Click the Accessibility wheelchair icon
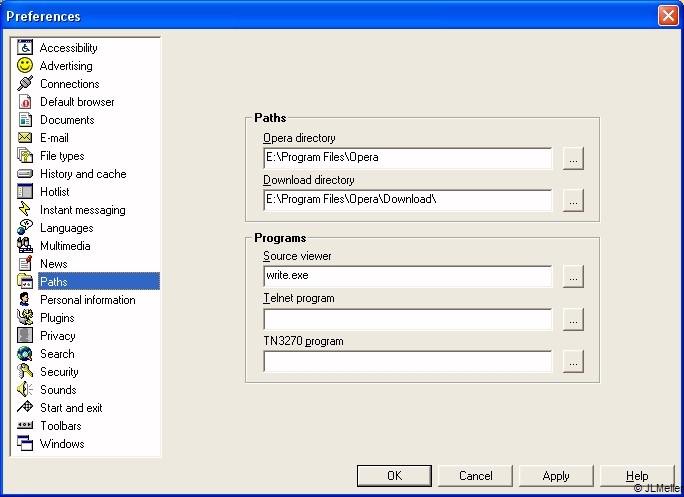The image size is (684, 497). (25, 48)
